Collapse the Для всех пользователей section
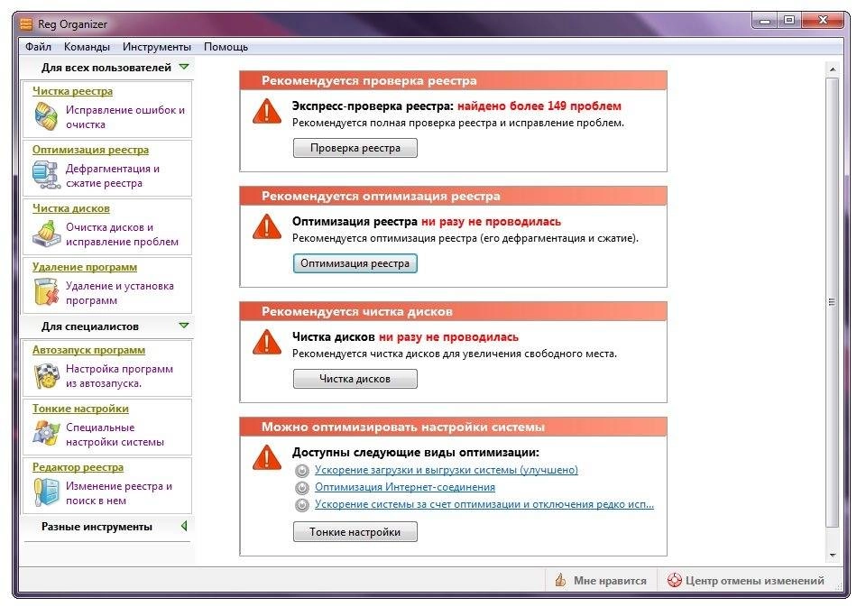Screen dimensions: 866x616 point(184,68)
